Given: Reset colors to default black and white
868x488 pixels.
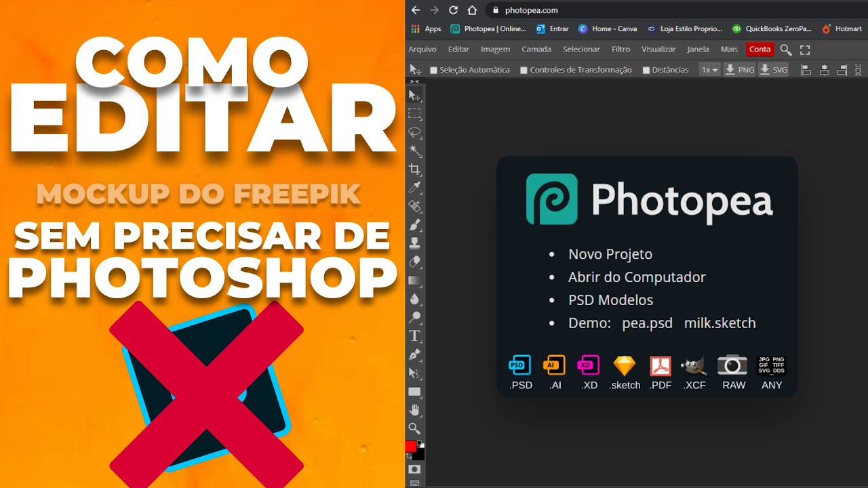Looking at the screenshot, I should (x=420, y=443).
